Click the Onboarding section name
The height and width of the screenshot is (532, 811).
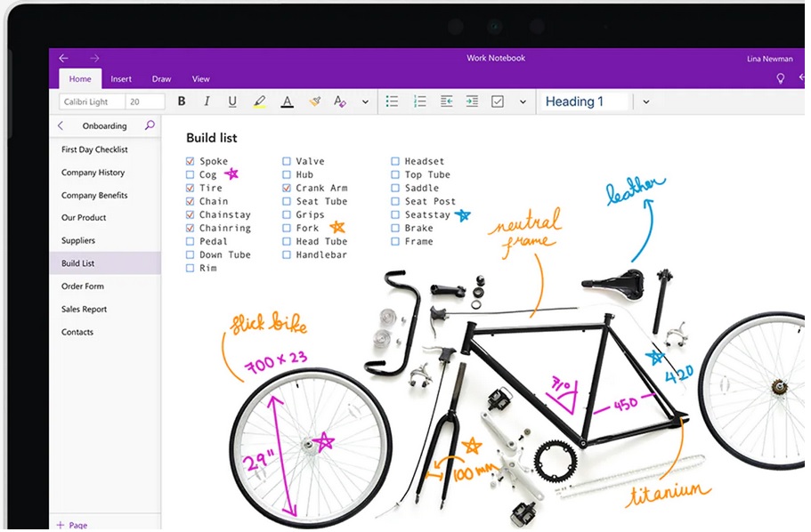[x=104, y=125]
